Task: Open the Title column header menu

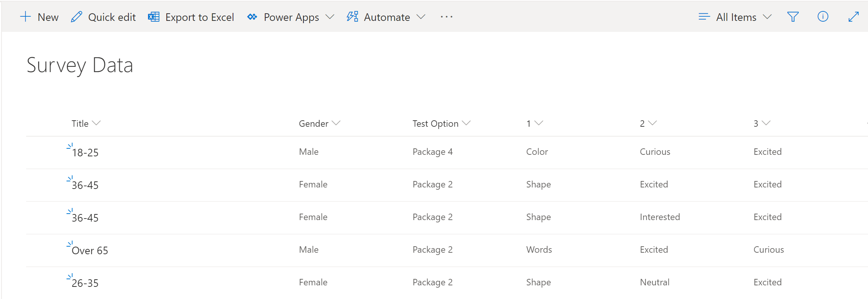Action: 86,123
